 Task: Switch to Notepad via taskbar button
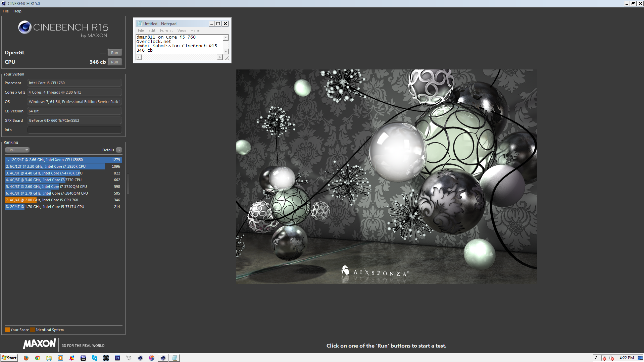point(175,358)
